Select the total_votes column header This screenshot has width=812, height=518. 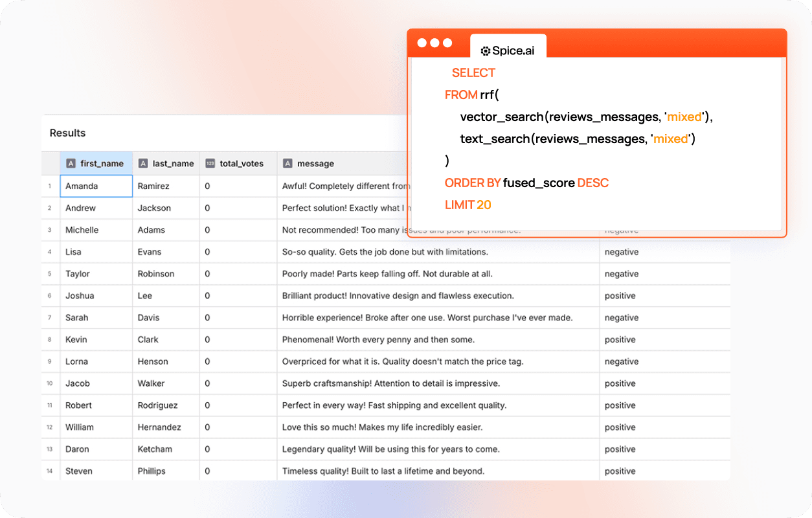[x=241, y=164]
